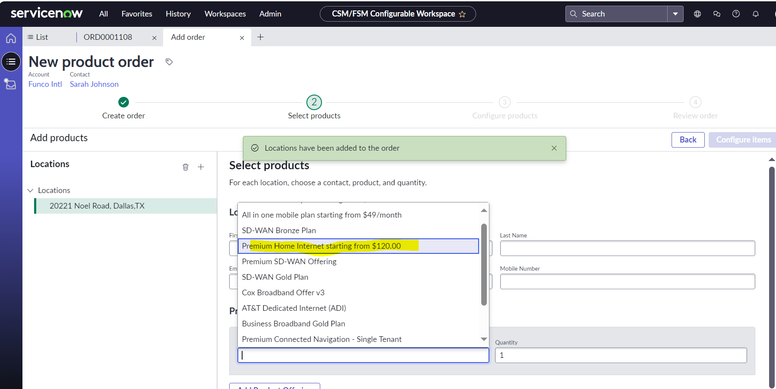Click the product dropdown list scrollbar thumb
776x389 pixels.
(x=484, y=264)
